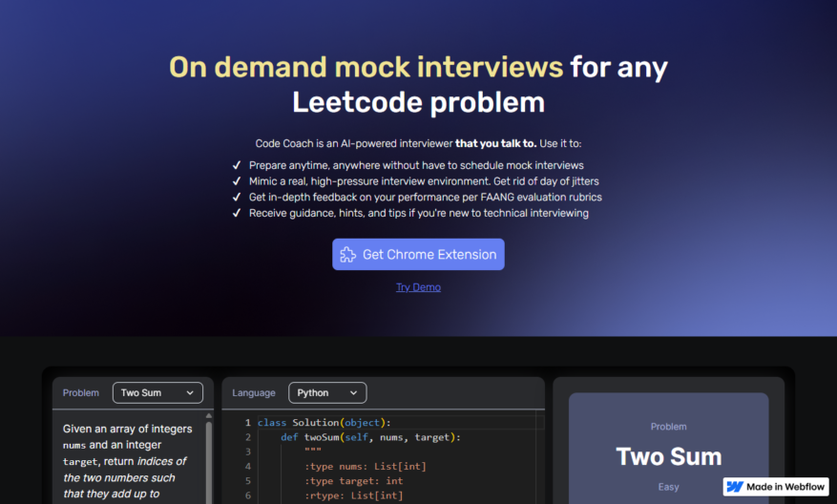Click the 'Given an array of integers' description text
The image size is (837, 504).
[x=128, y=429]
